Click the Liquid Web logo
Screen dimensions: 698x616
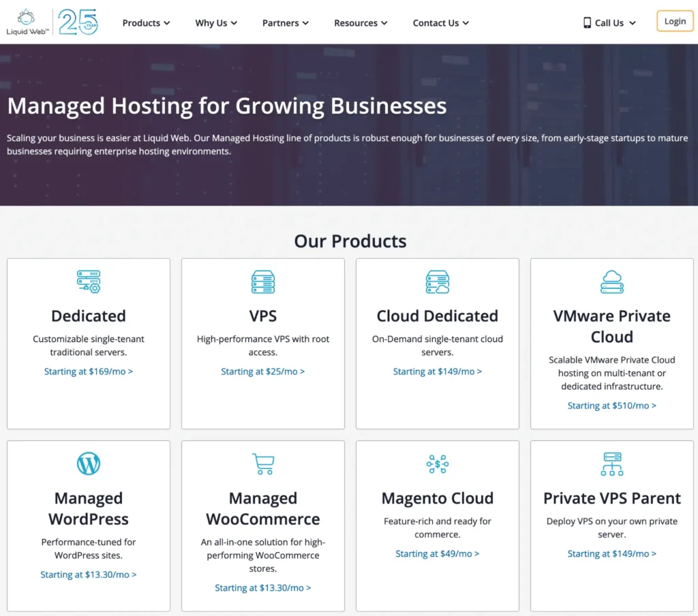27,22
